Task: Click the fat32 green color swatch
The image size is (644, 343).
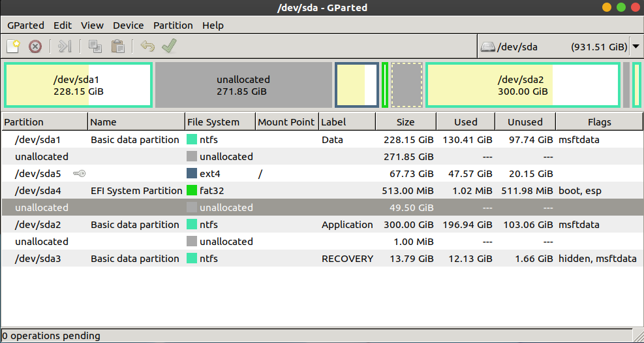Action: pos(192,190)
